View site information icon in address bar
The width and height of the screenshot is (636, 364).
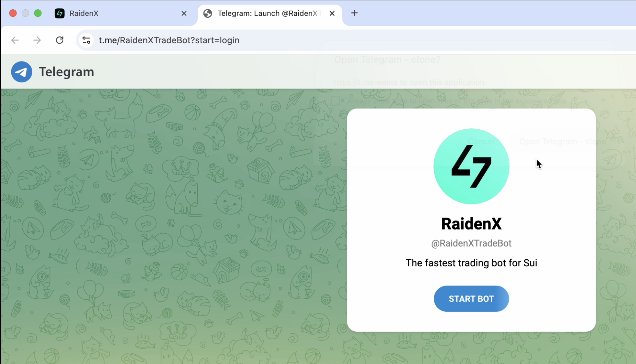click(x=86, y=40)
